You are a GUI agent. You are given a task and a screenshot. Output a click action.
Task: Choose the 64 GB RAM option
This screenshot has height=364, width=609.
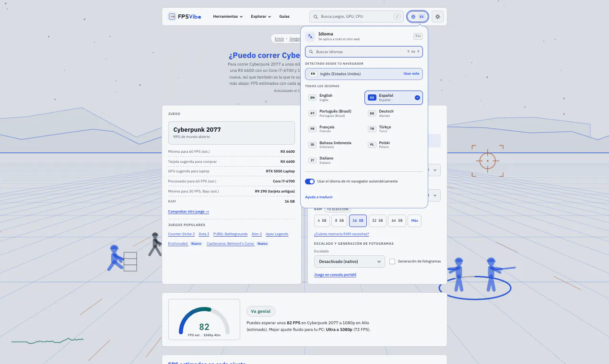pyautogui.click(x=397, y=221)
